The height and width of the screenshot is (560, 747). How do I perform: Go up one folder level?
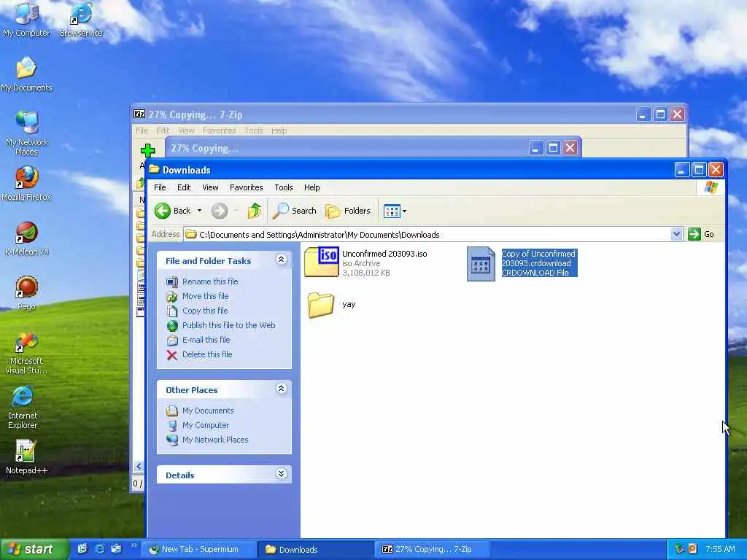255,211
